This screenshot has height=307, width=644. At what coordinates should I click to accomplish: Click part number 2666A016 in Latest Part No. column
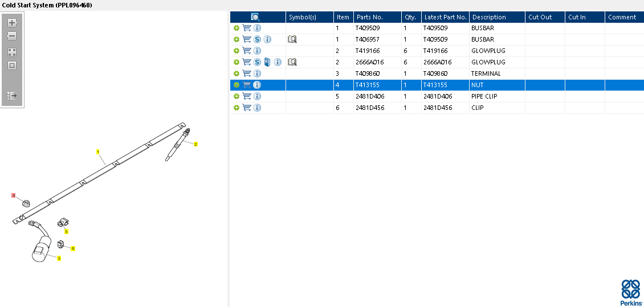pyautogui.click(x=445, y=62)
